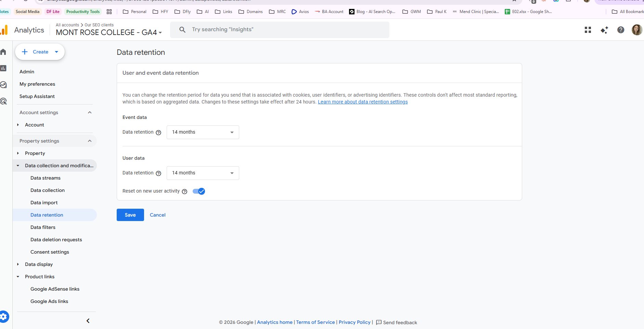Collapse the Property settings section

point(90,141)
